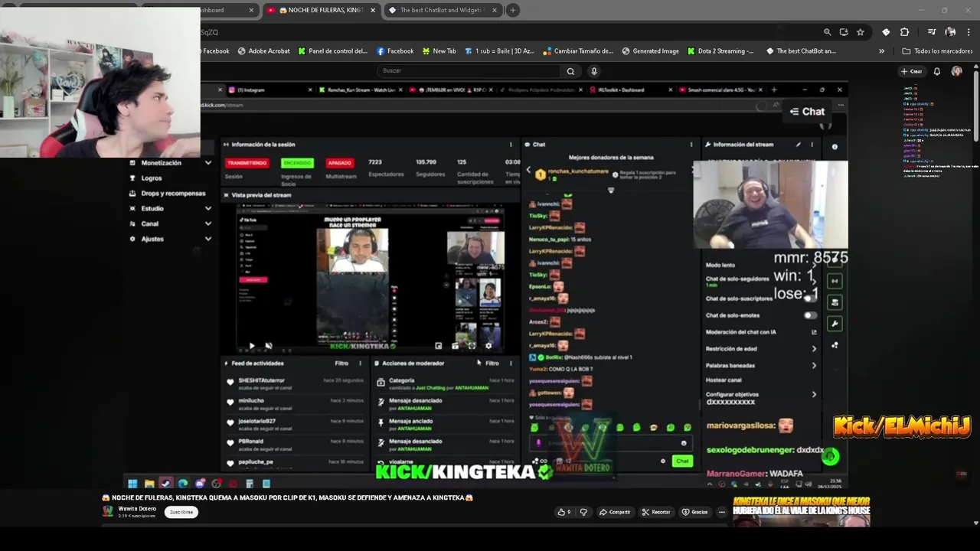The width and height of the screenshot is (980, 551).
Task: Open stream preview settings gear
Action: [488, 346]
